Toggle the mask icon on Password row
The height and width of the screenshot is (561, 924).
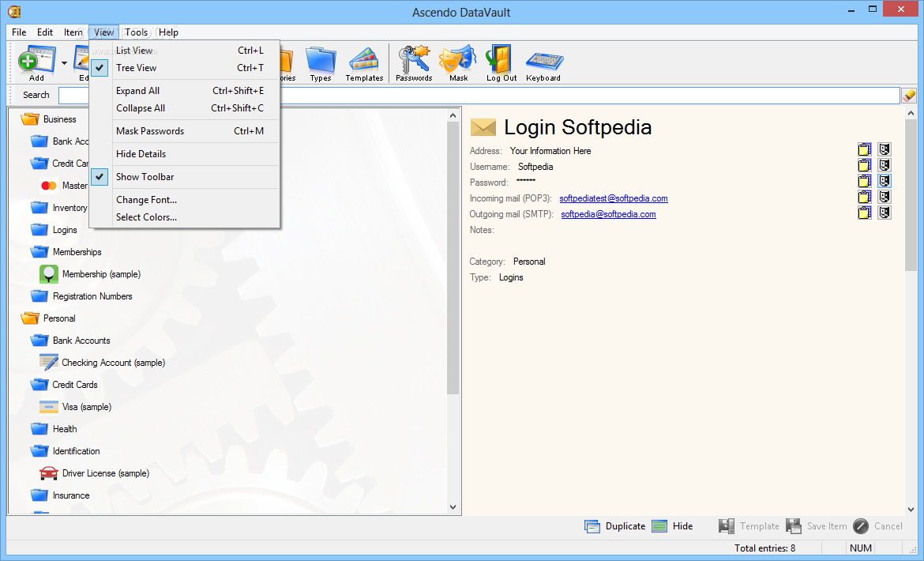(x=884, y=182)
